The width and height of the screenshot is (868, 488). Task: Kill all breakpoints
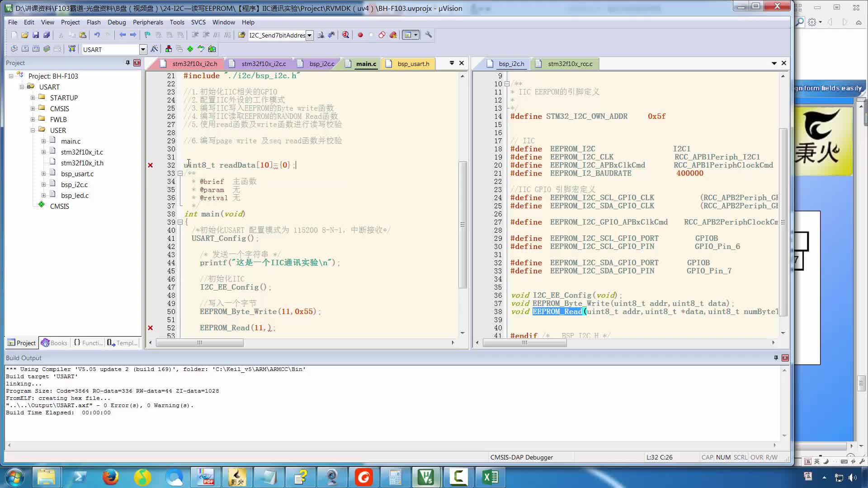(393, 35)
